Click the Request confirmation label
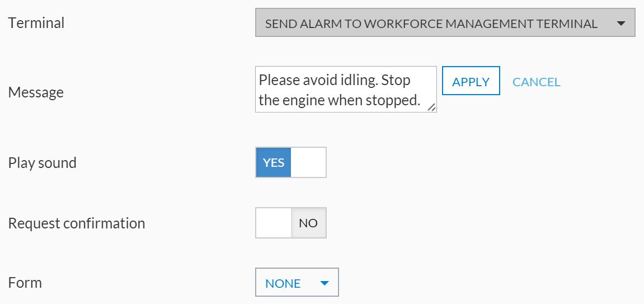 tap(77, 223)
